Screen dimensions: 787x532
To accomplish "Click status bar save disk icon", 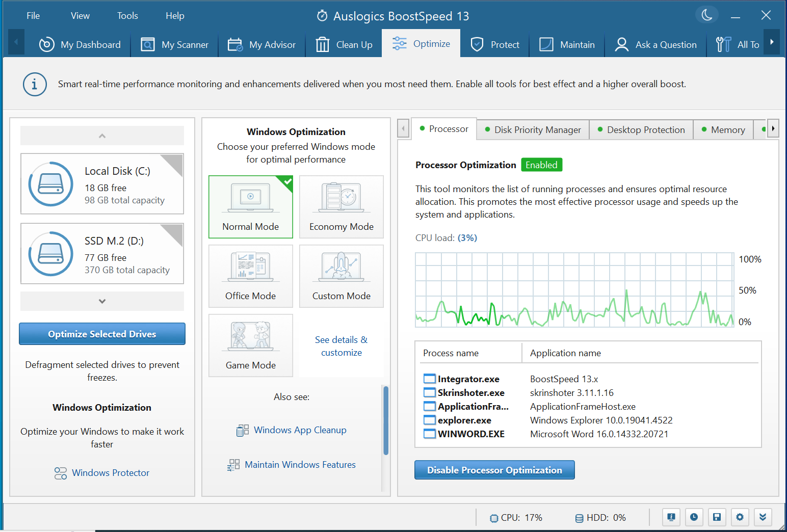I will [717, 517].
